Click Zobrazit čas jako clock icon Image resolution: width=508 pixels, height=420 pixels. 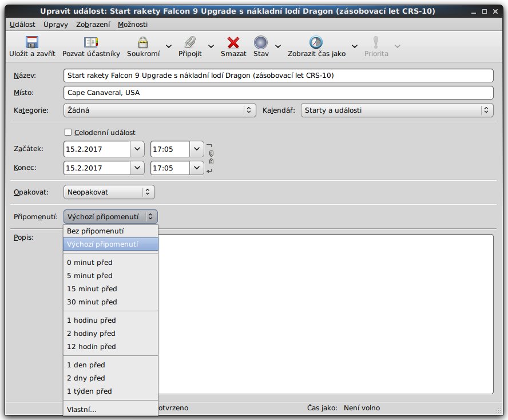click(x=316, y=43)
